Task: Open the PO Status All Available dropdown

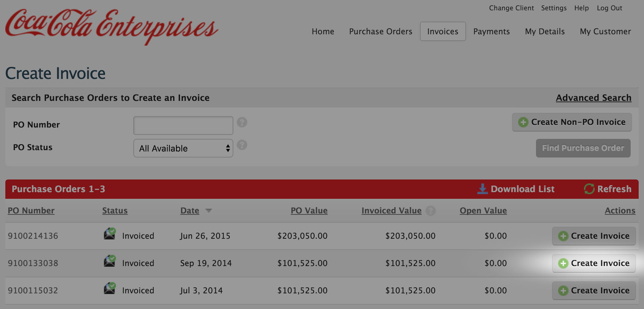Action: pyautogui.click(x=183, y=148)
